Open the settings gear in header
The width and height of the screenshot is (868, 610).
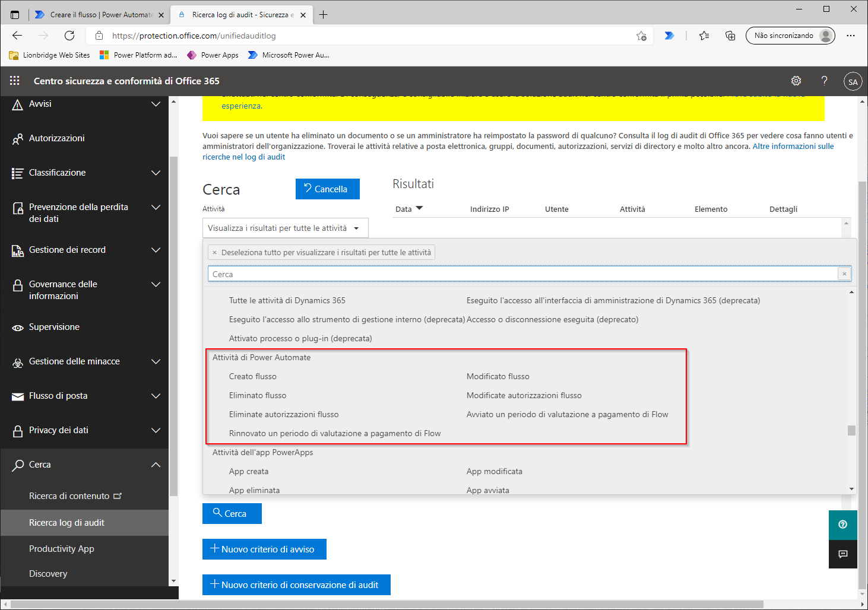(796, 81)
